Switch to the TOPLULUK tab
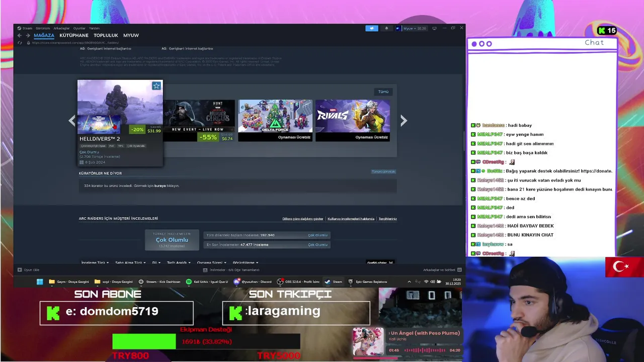 coord(106,35)
